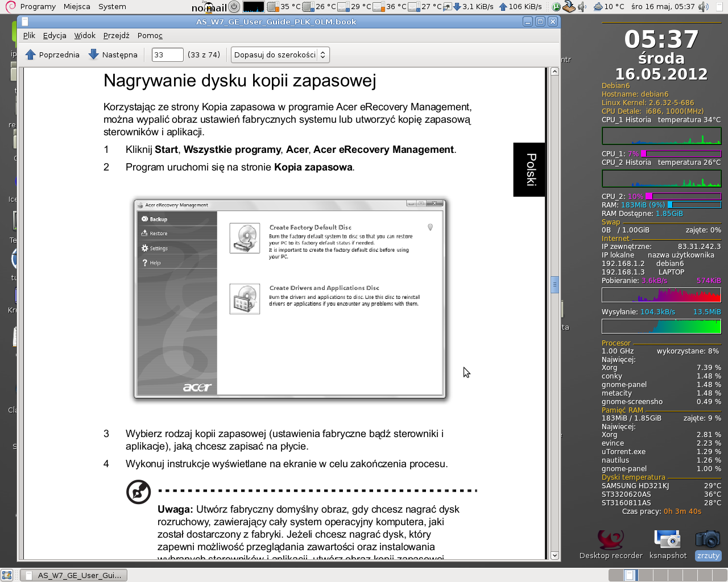The width and height of the screenshot is (728, 582).
Task: Go to next page with Następna arrow
Action: (x=113, y=55)
